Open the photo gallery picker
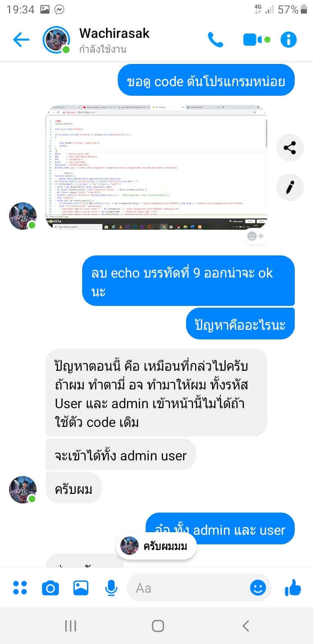Screen dimensions: 313x644 click(81, 588)
